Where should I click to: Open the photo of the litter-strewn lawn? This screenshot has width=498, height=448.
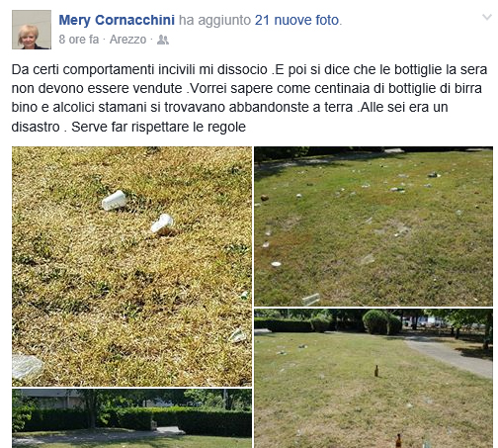tap(373, 226)
